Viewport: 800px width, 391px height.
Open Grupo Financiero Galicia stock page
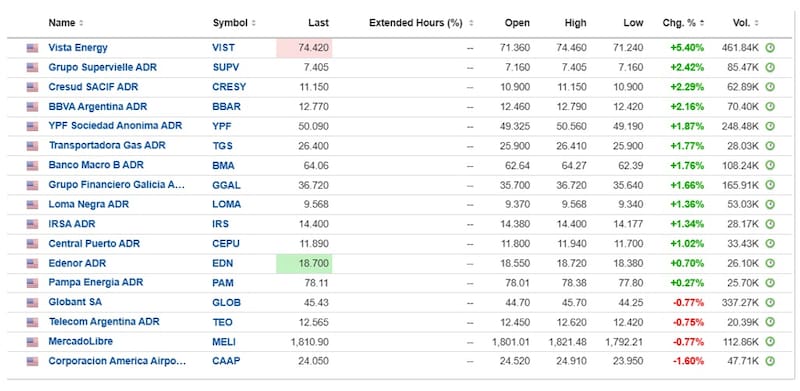[x=116, y=185]
